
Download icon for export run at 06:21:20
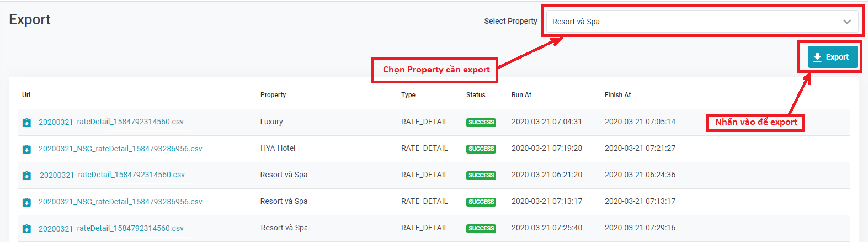pyautogui.click(x=26, y=176)
